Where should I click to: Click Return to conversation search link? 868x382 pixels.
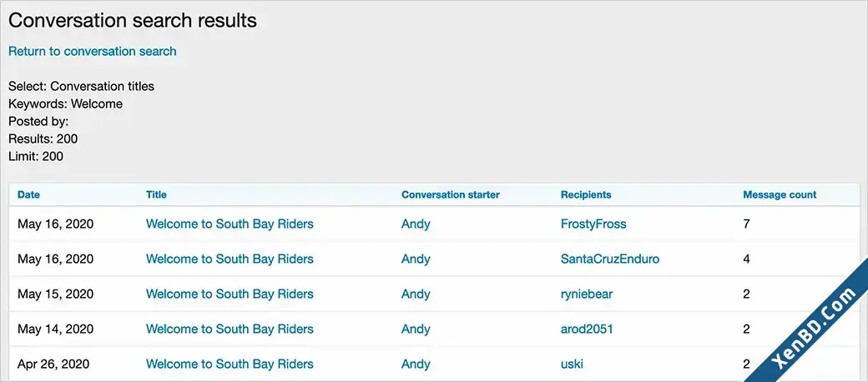click(x=93, y=52)
